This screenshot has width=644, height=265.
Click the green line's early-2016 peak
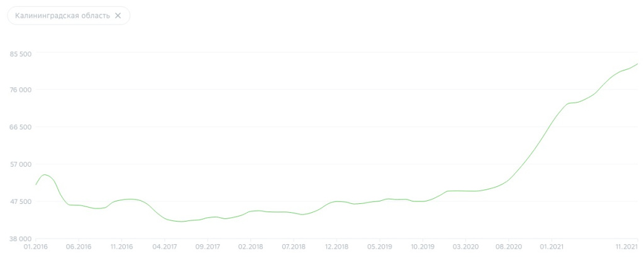45,174
